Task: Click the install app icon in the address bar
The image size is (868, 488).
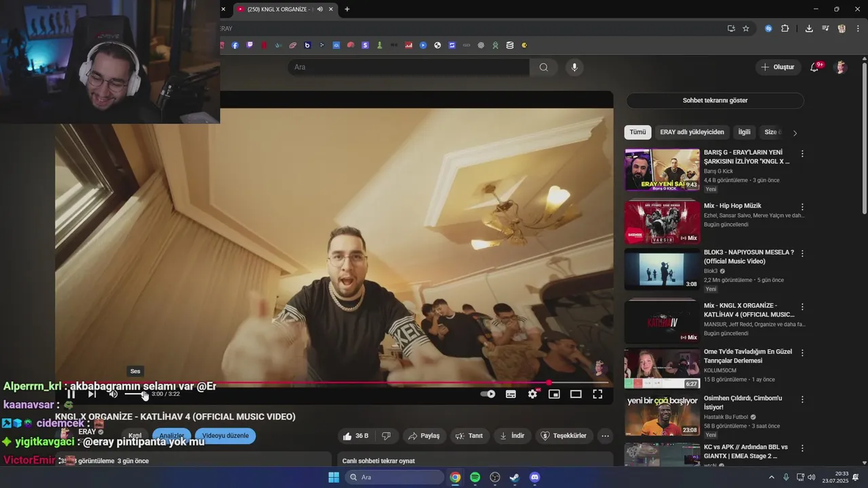Action: tap(731, 28)
